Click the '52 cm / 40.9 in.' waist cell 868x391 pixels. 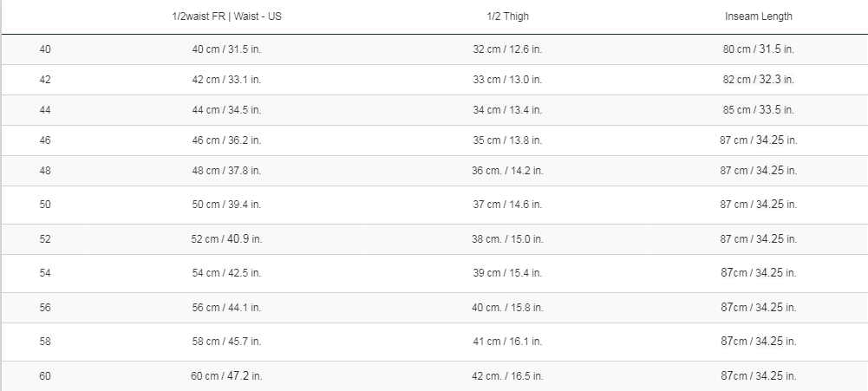[x=226, y=239]
